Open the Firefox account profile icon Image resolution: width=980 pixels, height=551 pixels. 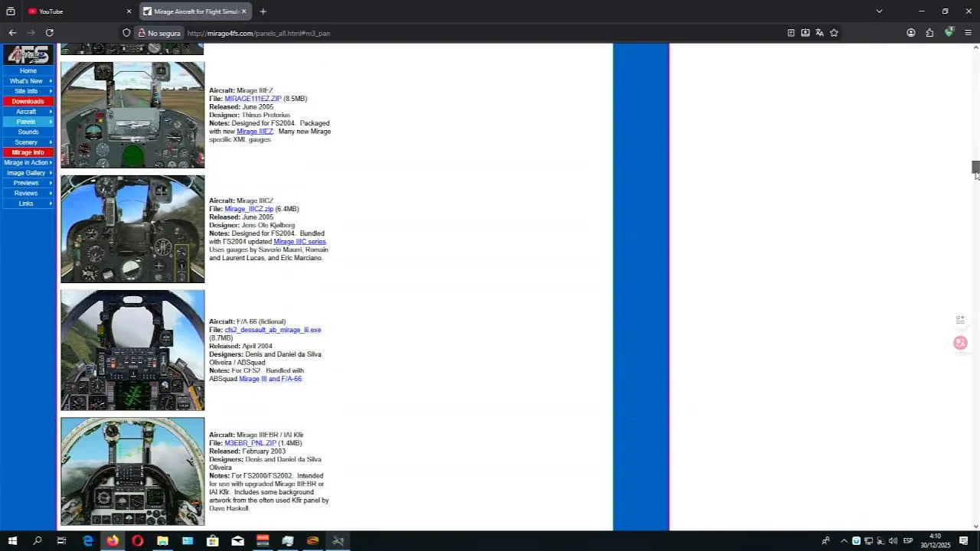911,33
